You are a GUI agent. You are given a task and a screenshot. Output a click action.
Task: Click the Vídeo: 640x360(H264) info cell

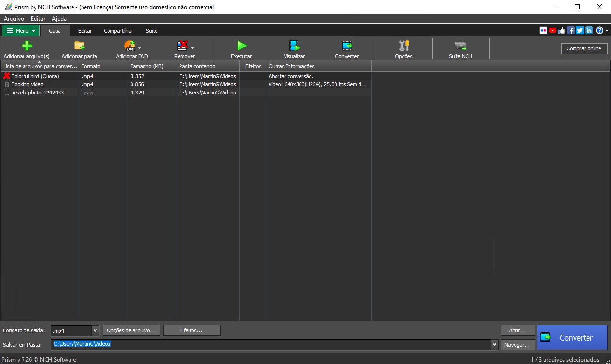click(318, 84)
